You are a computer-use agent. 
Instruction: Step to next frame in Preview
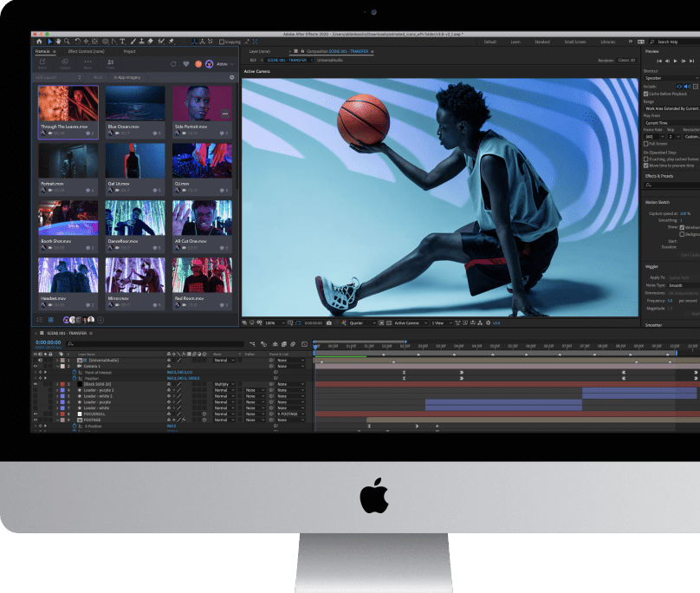pos(684,61)
